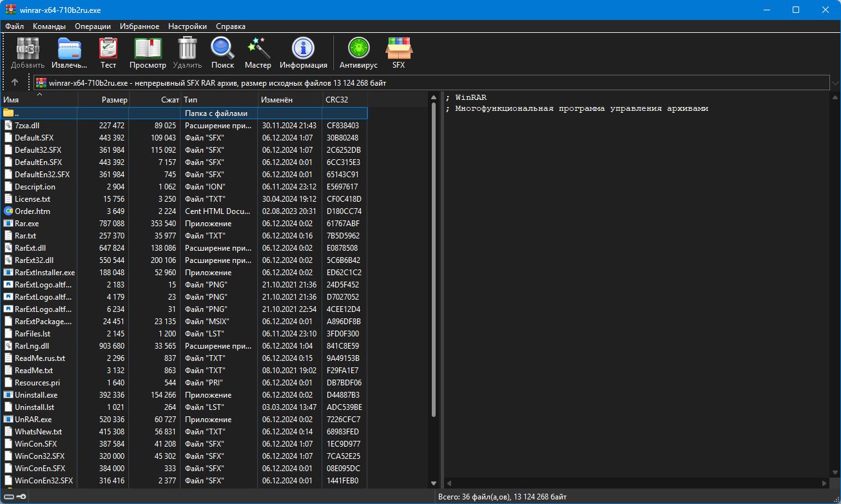
Task: Click the file list vertical scrollbar
Action: [x=433, y=258]
